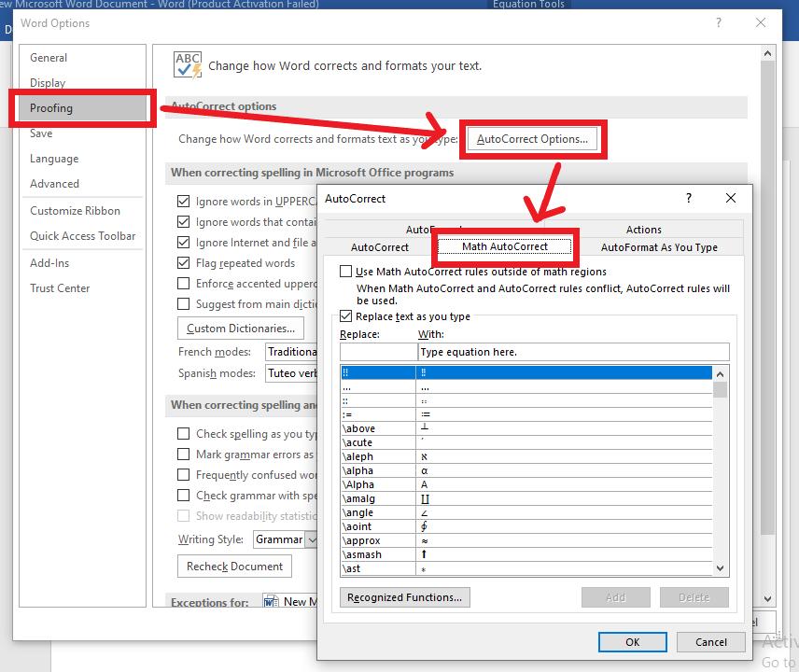Click the Word Options help icon
The height and width of the screenshot is (672, 799).
(x=719, y=22)
